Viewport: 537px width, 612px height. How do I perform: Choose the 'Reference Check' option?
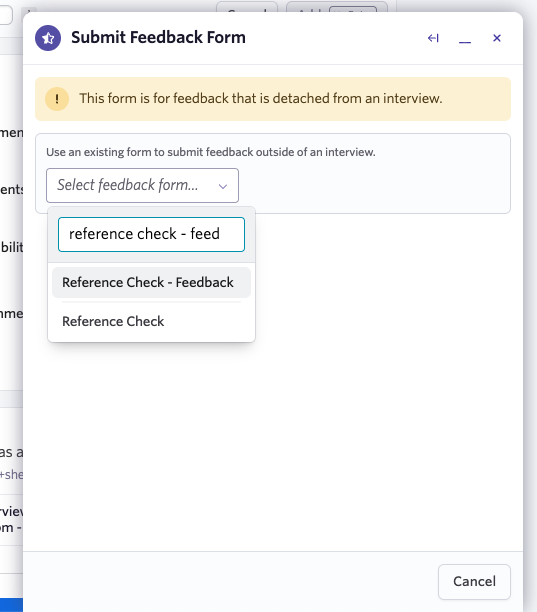pyautogui.click(x=151, y=321)
